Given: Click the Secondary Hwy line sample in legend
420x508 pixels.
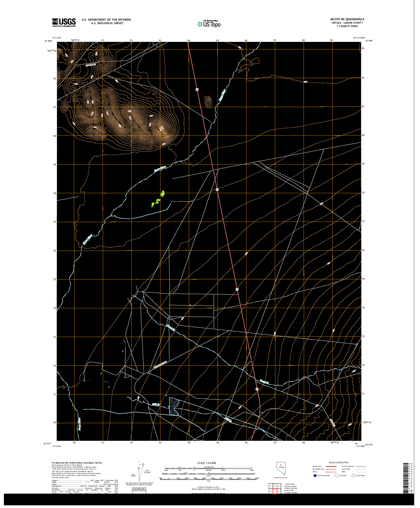Looking at the screenshot, I should coord(331,469).
